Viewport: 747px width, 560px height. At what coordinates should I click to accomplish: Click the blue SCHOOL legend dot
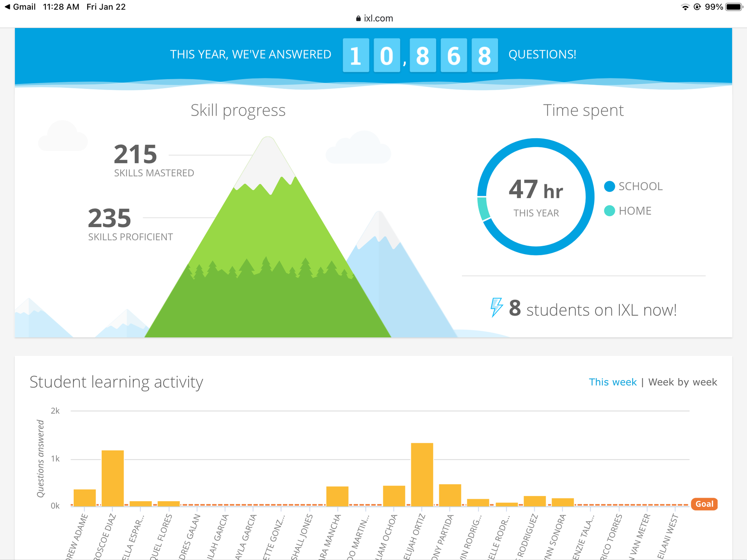click(x=609, y=186)
